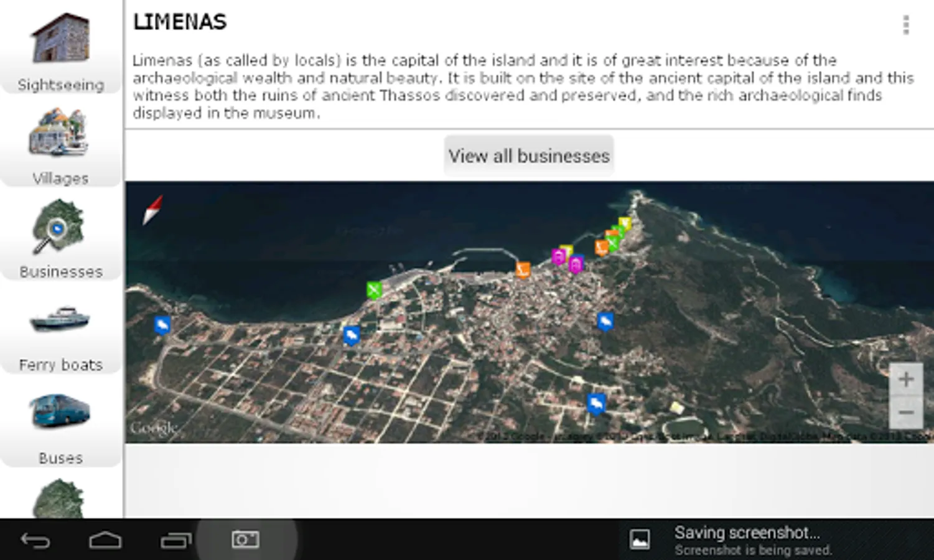Tap the red compass on the map
934x560 pixels.
click(x=152, y=210)
